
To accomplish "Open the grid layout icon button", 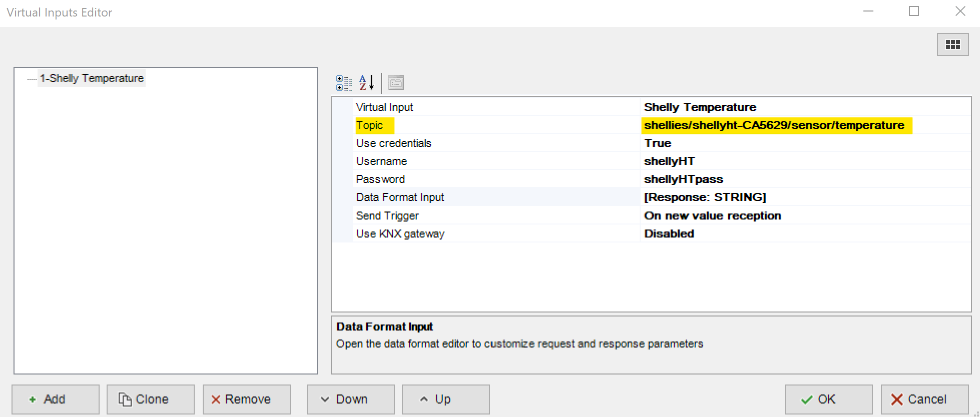I will click(952, 45).
